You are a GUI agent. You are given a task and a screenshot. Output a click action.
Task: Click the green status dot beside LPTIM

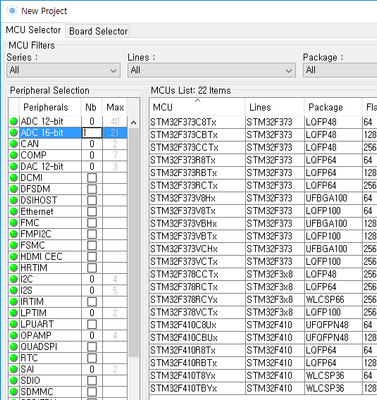[x=14, y=313]
